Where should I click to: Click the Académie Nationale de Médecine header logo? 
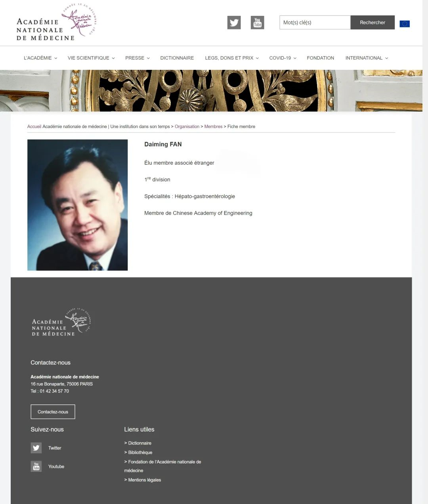[x=56, y=23]
